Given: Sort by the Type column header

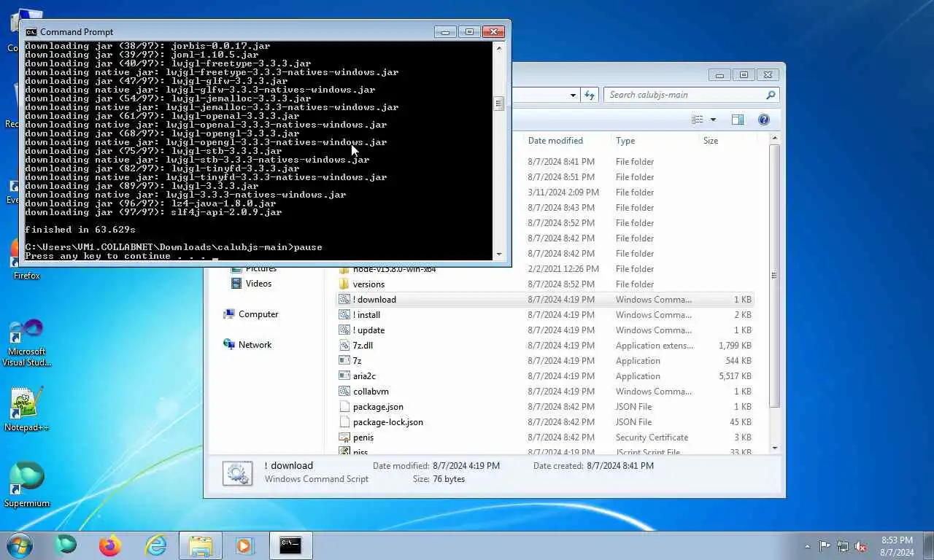Looking at the screenshot, I should pos(625,141).
